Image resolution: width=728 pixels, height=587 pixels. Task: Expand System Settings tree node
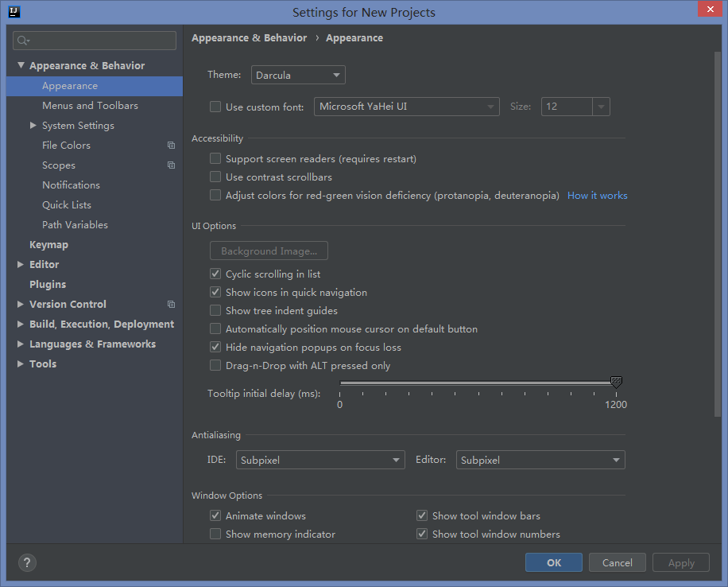[x=33, y=126]
